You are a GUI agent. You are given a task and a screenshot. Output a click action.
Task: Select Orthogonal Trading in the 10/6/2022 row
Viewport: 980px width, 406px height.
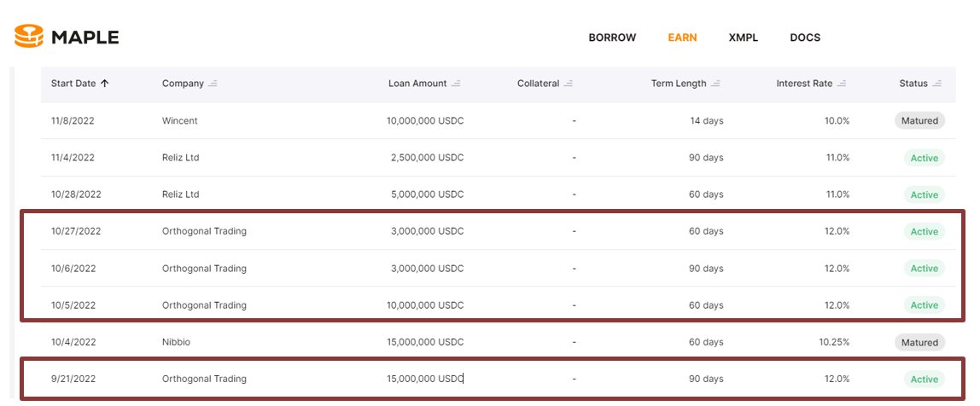[x=204, y=269]
